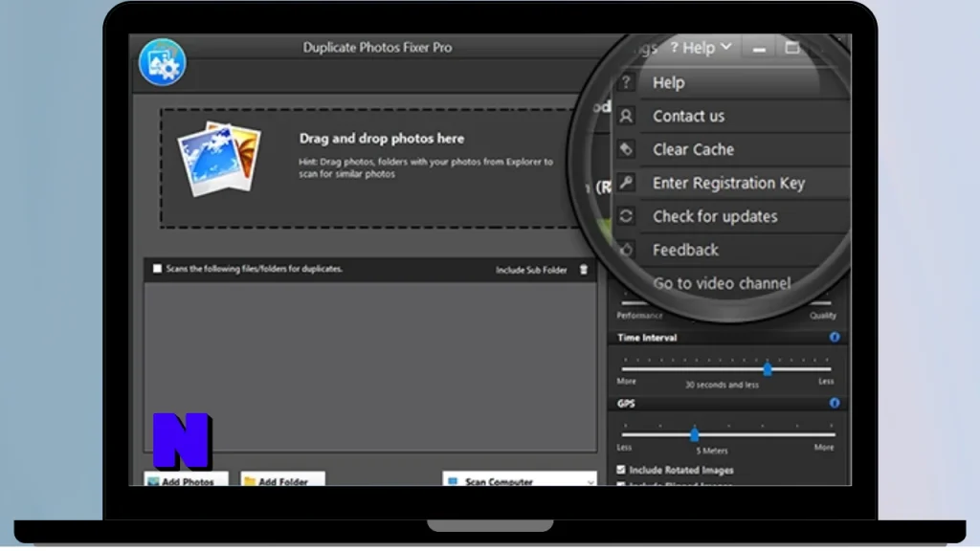The height and width of the screenshot is (551, 980).
Task: Click the person icon beside Contact us
Action: (x=626, y=116)
